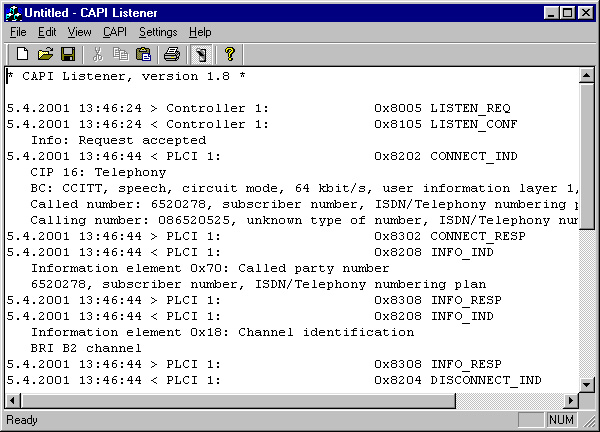Click the yellow question mark Help icon
The image size is (600, 432).
point(230,54)
